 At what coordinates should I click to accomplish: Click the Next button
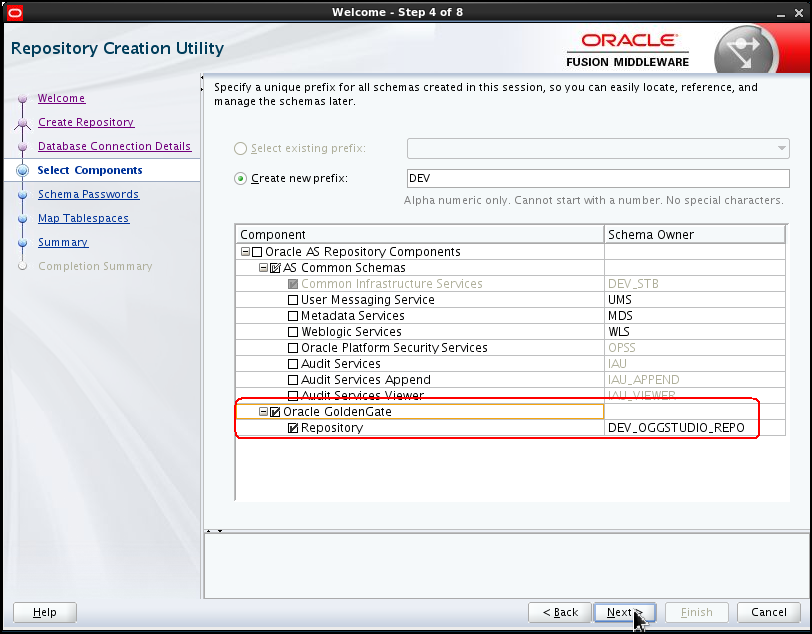[624, 612]
